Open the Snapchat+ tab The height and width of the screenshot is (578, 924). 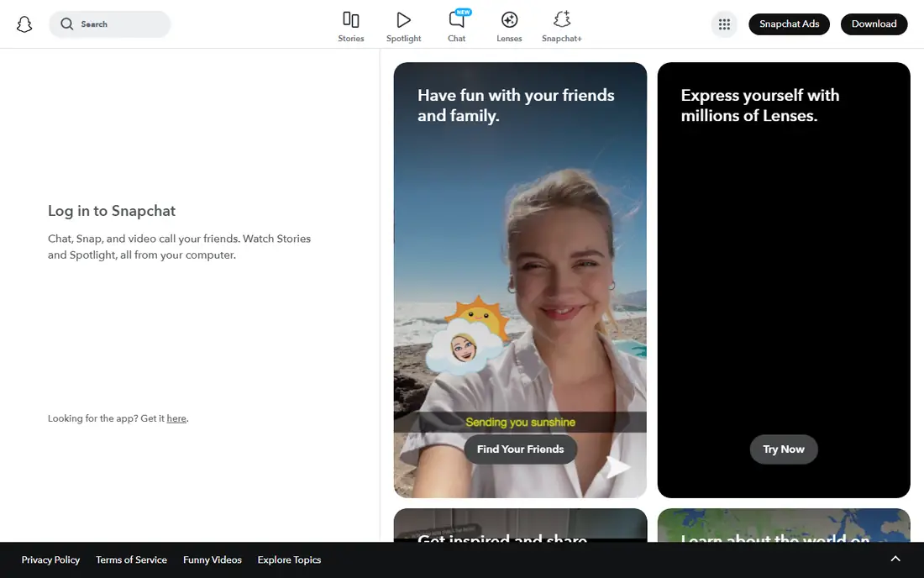point(562,27)
